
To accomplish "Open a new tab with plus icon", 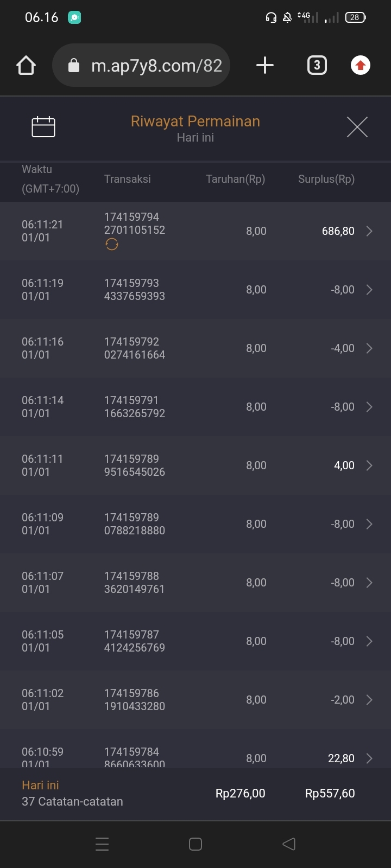I will pyautogui.click(x=264, y=66).
